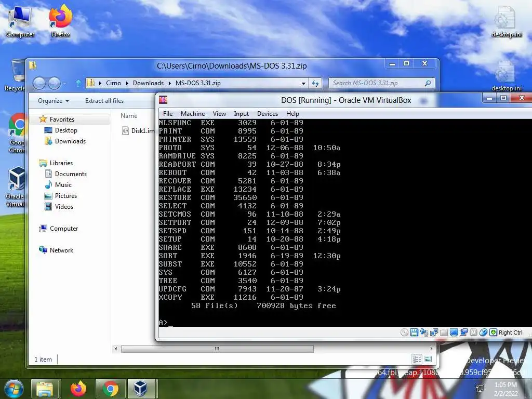532x399 pixels.
Task: Select the top desktop.ini file icon
Action: point(506,22)
